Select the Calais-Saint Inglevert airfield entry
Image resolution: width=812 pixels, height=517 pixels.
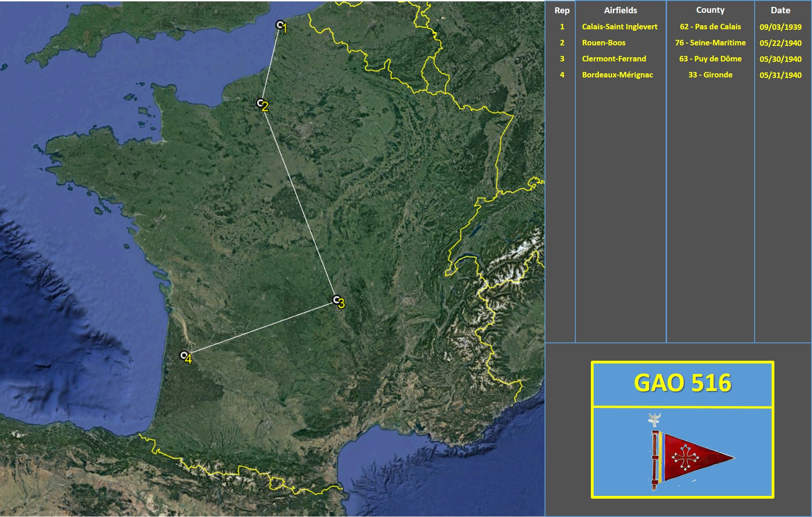point(619,27)
